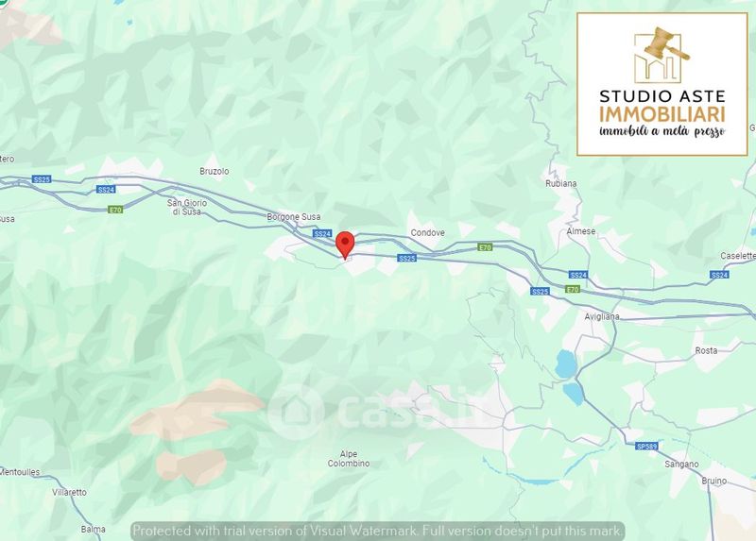Click the SS25 shield near Bruzolo

(42, 179)
